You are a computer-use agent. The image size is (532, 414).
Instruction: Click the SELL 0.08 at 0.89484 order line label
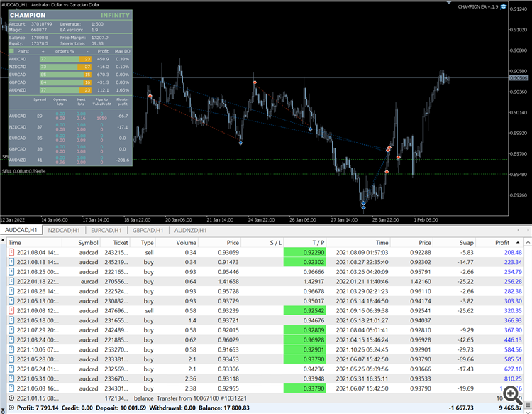(23, 171)
